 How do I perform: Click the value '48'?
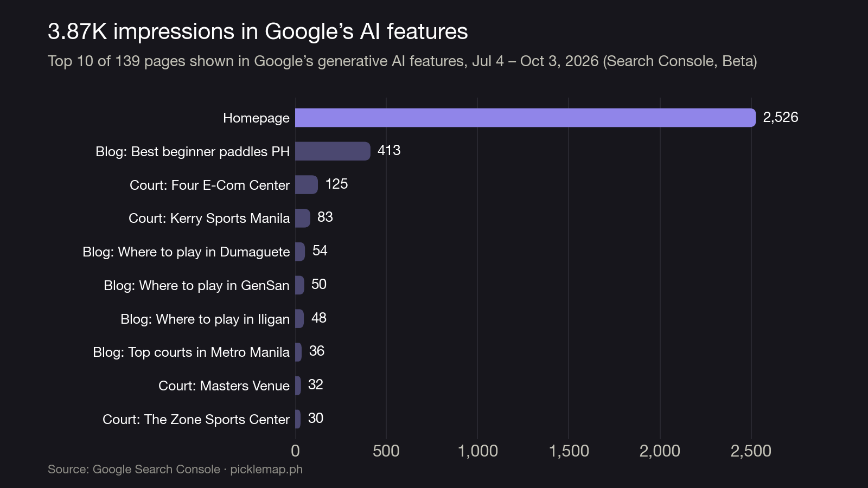(319, 318)
